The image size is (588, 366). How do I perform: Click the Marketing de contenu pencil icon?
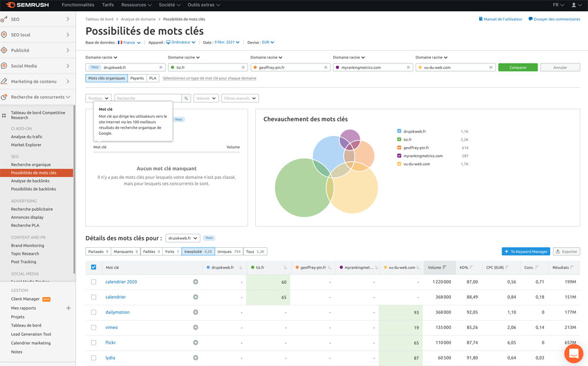[4, 81]
